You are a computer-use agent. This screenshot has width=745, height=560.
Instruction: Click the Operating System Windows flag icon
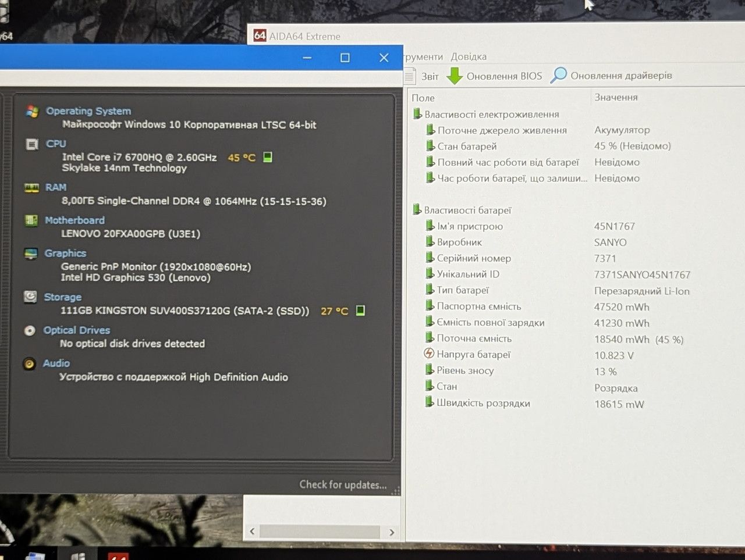tap(32, 111)
